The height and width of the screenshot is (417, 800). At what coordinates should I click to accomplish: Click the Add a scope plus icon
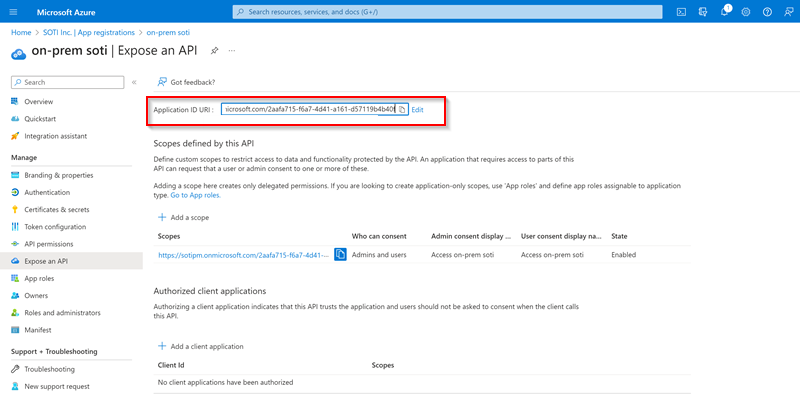click(x=162, y=217)
